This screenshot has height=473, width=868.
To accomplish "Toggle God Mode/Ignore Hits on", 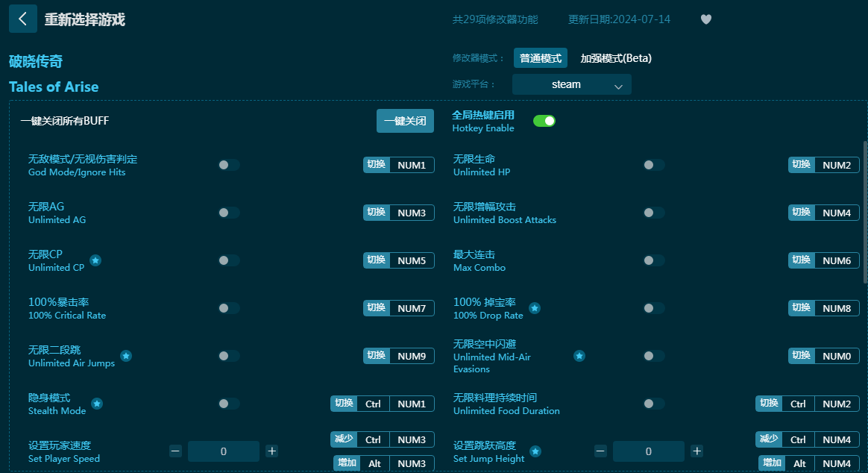I will click(x=229, y=165).
